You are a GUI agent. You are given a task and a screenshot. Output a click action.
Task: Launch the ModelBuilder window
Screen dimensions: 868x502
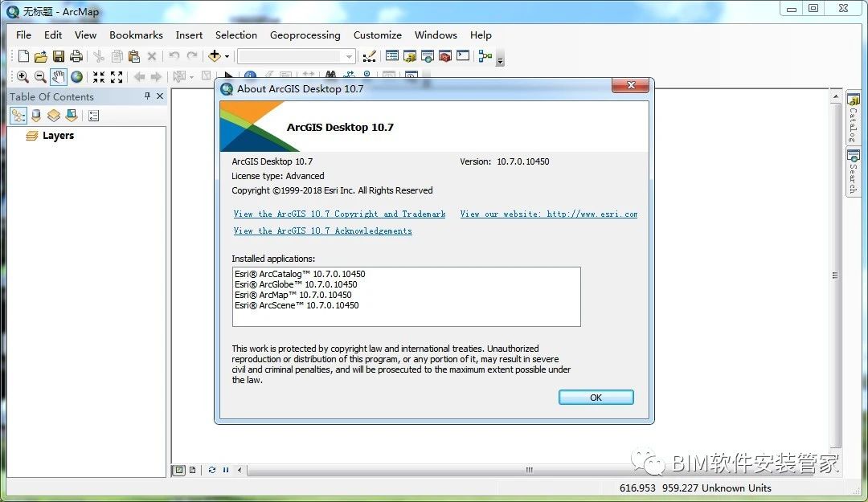[x=485, y=56]
